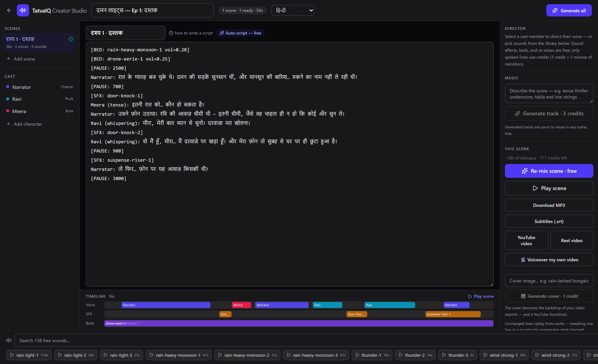Preview wind-strong-1 sound
The width and height of the screenshot is (598, 364).
tap(504, 355)
